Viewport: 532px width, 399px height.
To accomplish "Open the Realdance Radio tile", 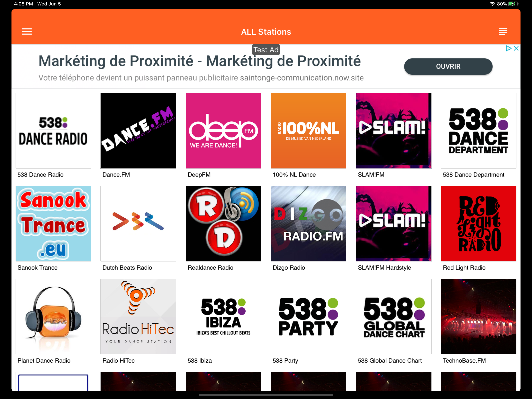I will point(223,224).
